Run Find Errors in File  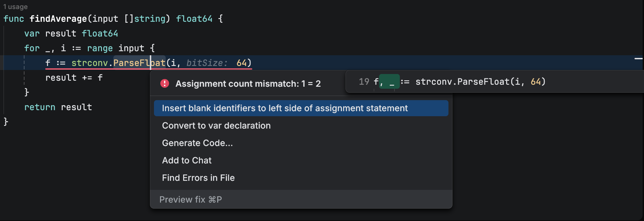click(x=198, y=178)
